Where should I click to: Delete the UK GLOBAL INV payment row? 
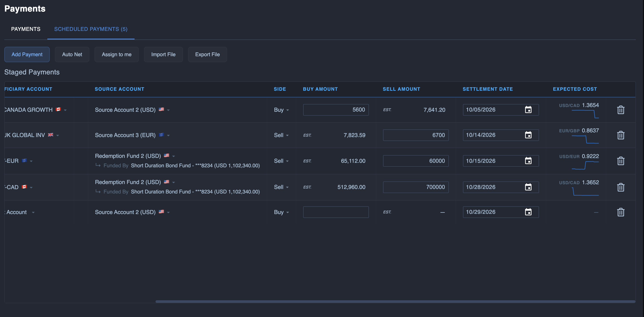[x=620, y=135]
